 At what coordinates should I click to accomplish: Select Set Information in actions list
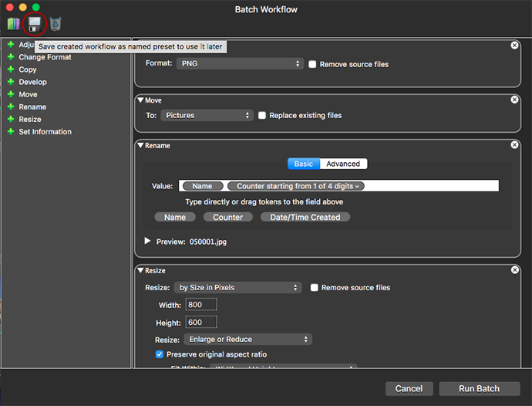(x=45, y=132)
